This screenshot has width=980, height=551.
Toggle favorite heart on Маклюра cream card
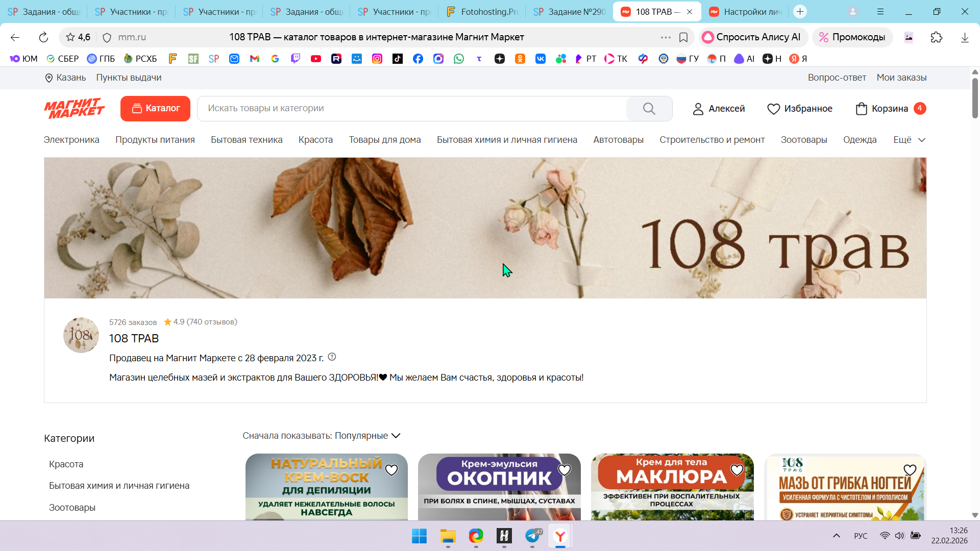737,470
